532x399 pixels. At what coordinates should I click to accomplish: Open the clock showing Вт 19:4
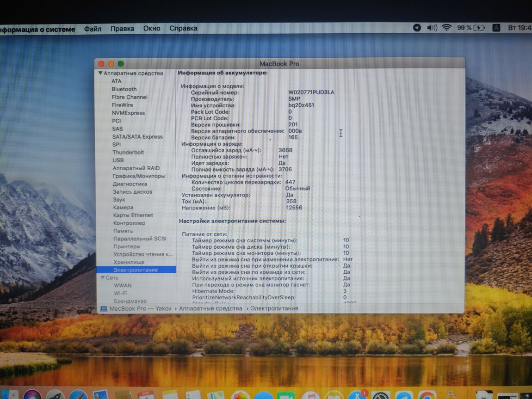click(x=520, y=28)
